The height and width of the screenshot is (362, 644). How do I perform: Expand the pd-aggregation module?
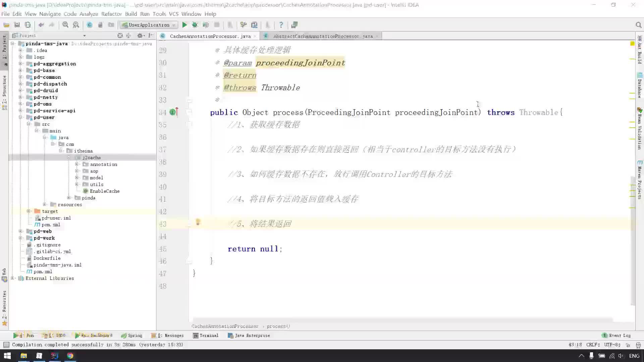click(x=20, y=64)
